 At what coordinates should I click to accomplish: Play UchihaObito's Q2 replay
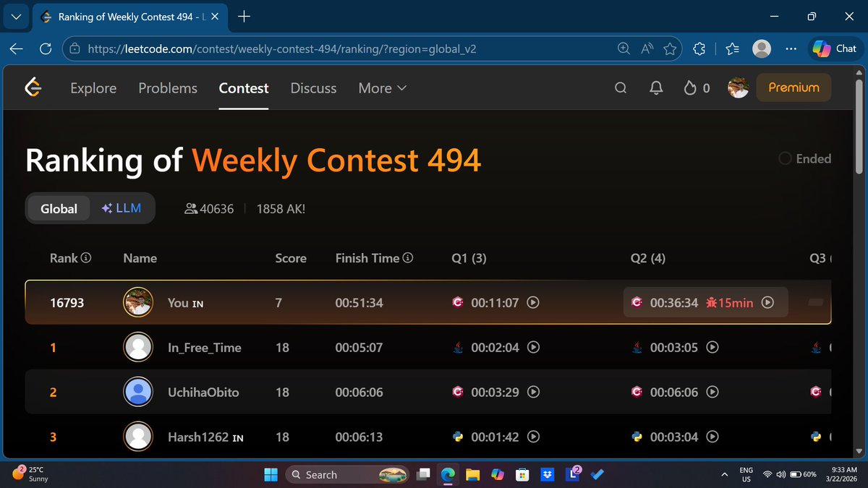[x=712, y=393]
